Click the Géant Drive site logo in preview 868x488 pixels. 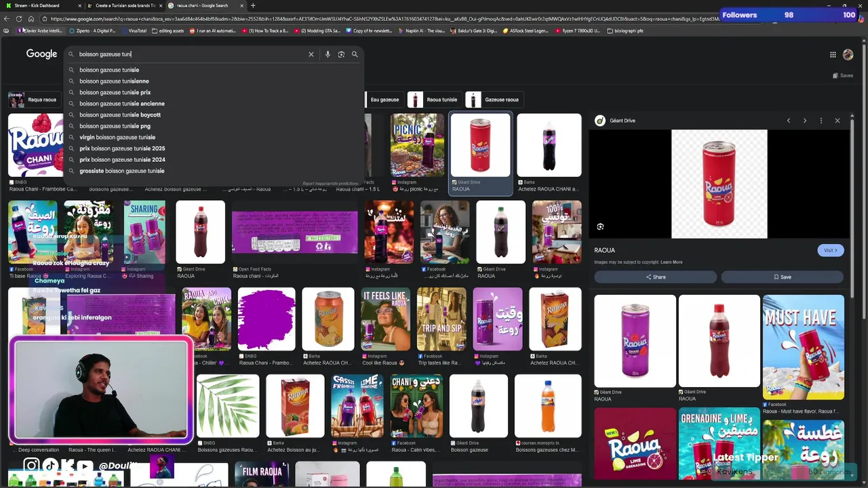[x=599, y=121]
